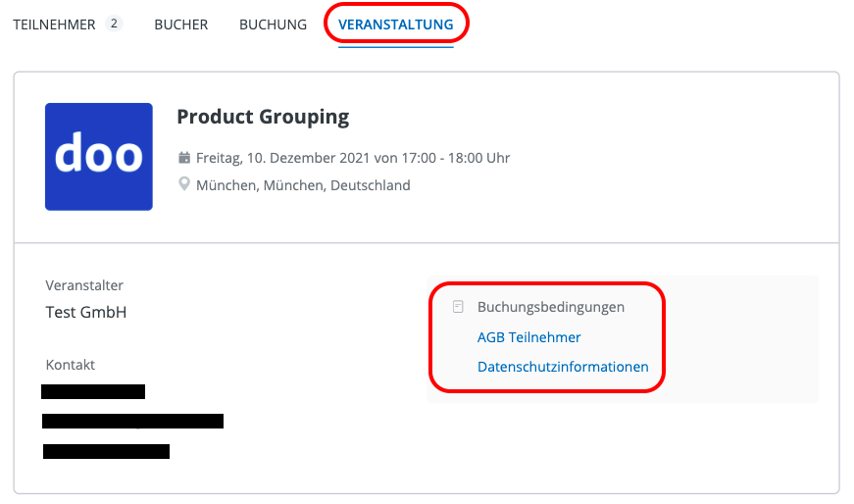Click the blue doo event logo
Screen dimensions: 854x504
(x=99, y=157)
